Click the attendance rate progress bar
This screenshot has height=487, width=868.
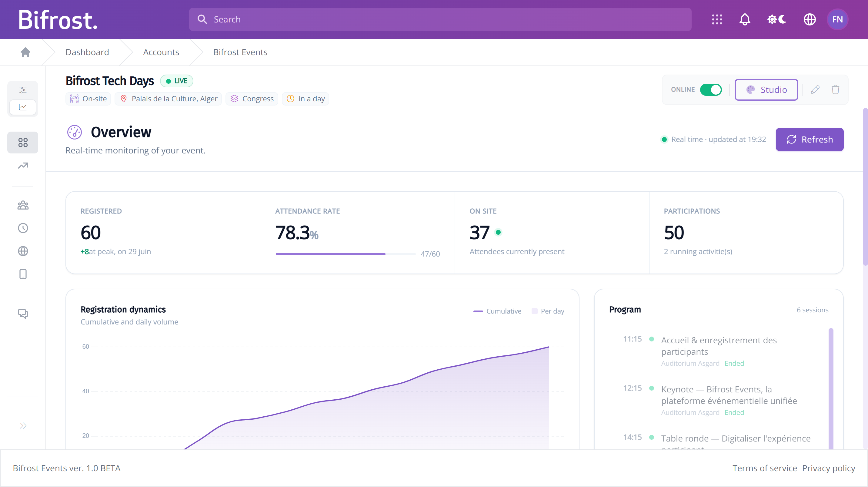pyautogui.click(x=346, y=254)
